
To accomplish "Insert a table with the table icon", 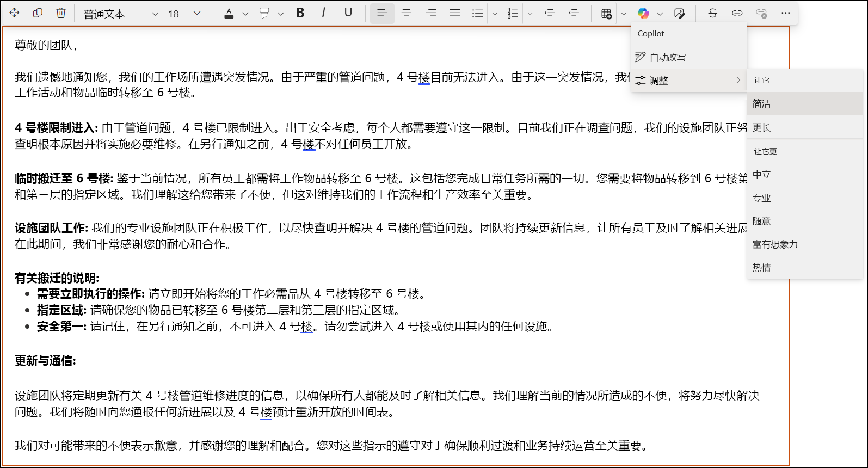I will (x=606, y=14).
